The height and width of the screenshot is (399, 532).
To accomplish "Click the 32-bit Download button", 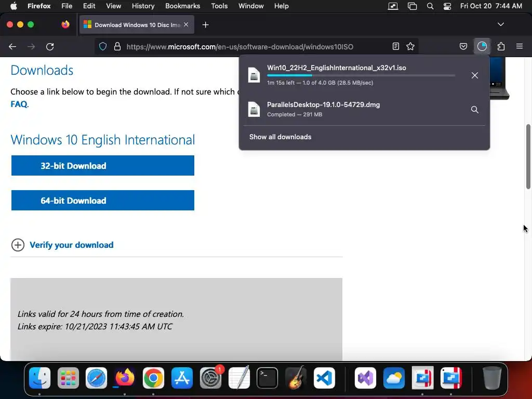I will click(x=103, y=166).
